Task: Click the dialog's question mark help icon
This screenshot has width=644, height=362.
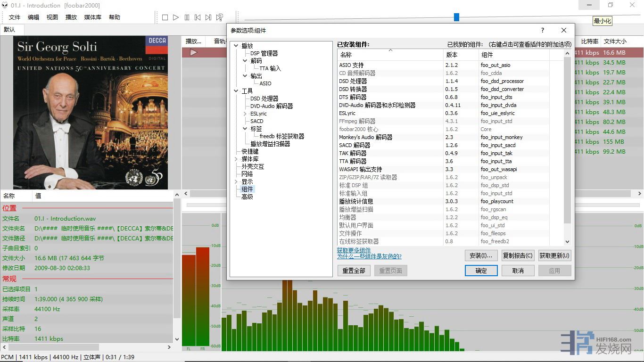Action: coord(543,30)
